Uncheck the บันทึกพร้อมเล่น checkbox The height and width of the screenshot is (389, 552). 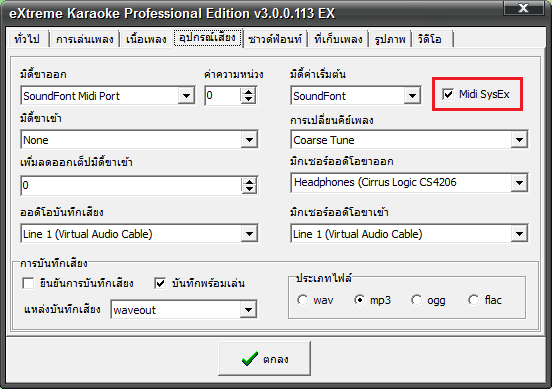160,283
